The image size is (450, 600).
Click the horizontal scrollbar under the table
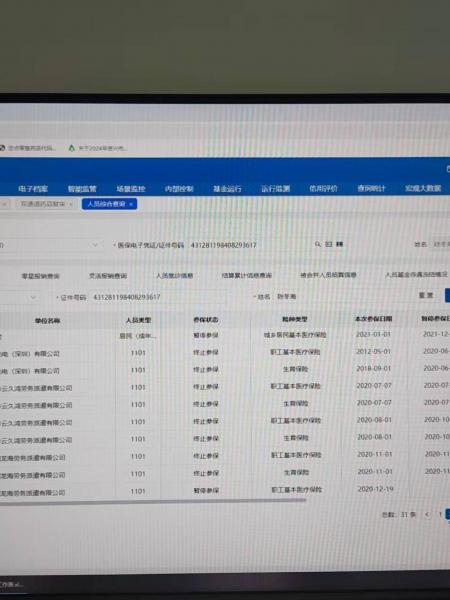pyautogui.click(x=153, y=500)
